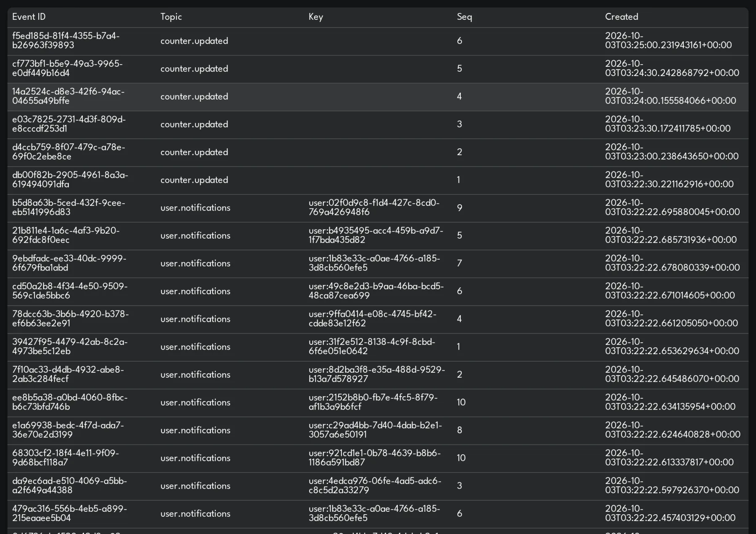Click key user:8d2ba3f8-e35a-488d-9529-b13a7d578927

coord(377,374)
